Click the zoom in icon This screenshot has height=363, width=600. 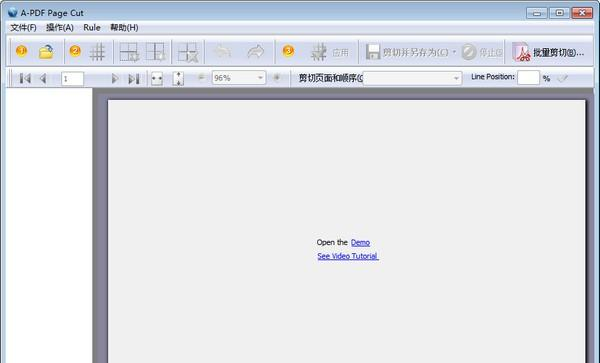click(x=276, y=78)
